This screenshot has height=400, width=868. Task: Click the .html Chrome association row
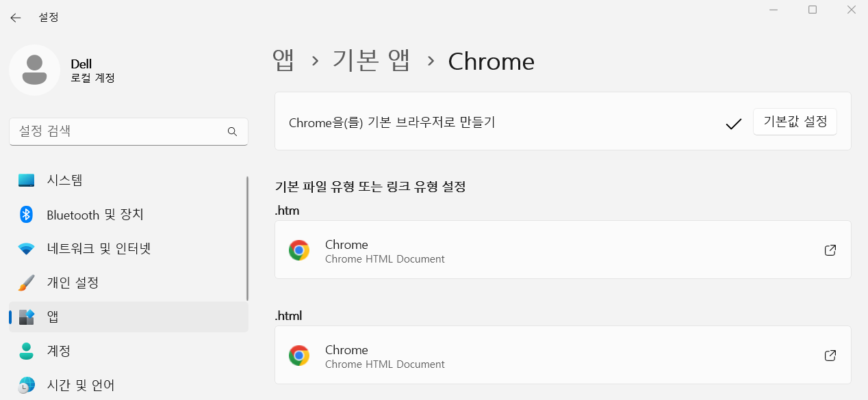click(x=563, y=355)
